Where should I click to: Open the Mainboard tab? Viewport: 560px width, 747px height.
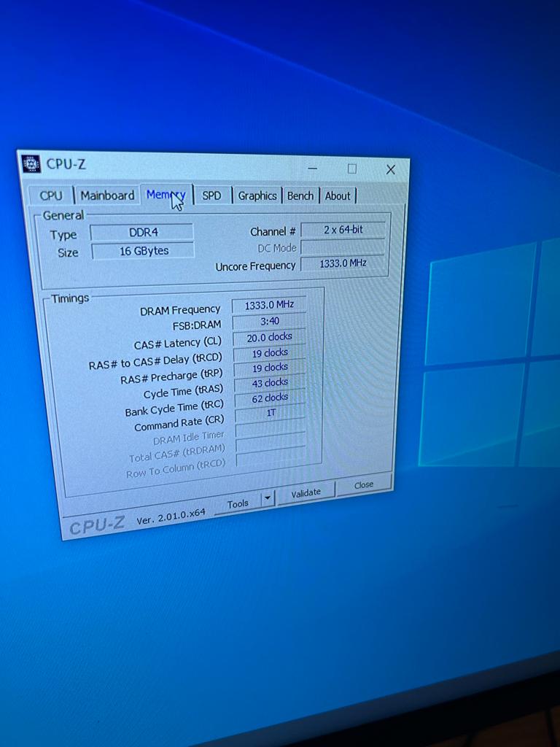click(107, 196)
